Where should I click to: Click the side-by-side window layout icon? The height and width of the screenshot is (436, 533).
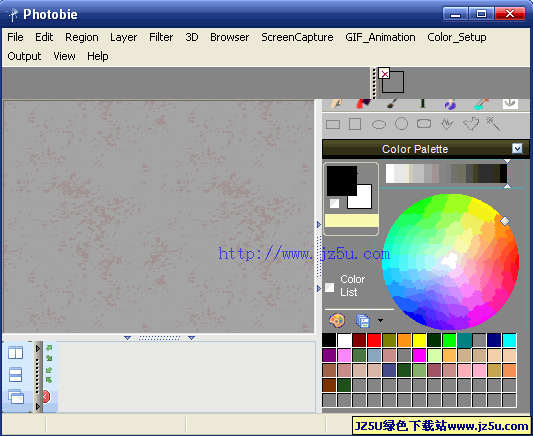16,352
